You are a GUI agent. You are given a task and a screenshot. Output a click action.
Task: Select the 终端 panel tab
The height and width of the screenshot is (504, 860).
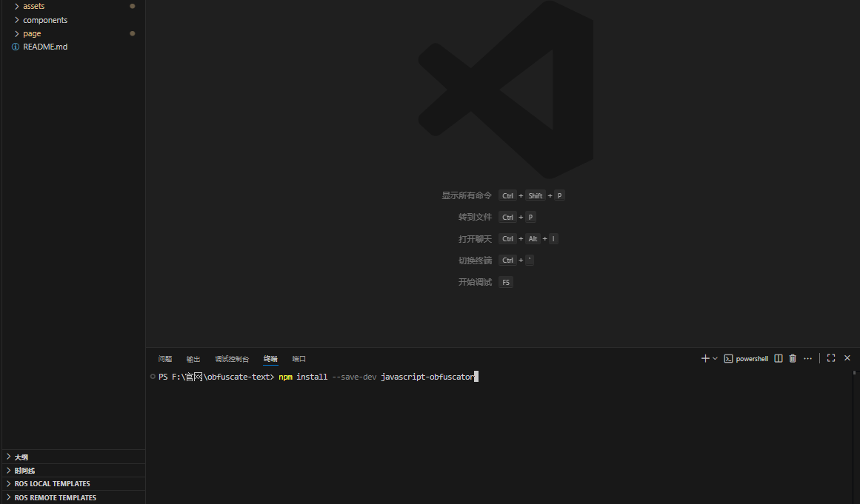click(x=270, y=359)
